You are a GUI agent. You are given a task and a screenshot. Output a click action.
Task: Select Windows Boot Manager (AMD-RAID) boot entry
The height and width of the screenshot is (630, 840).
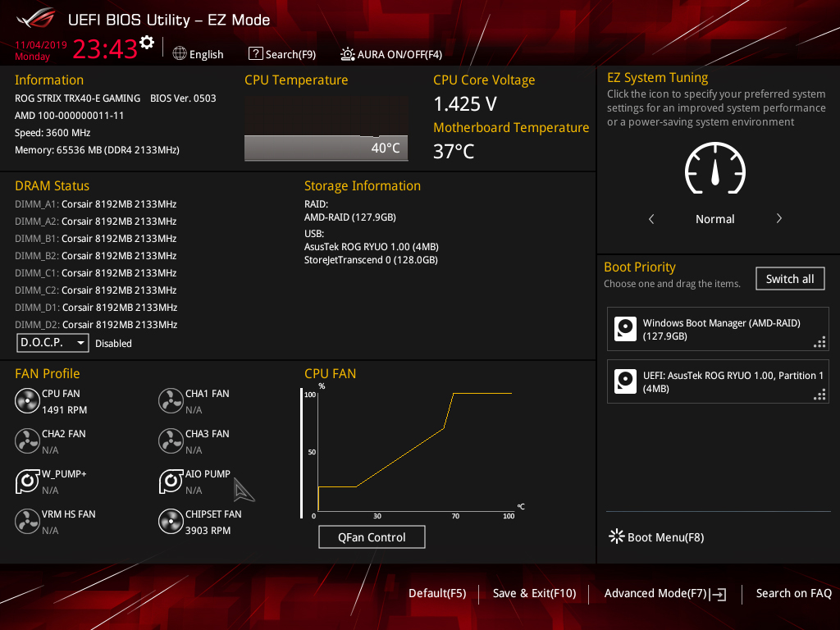tap(718, 329)
